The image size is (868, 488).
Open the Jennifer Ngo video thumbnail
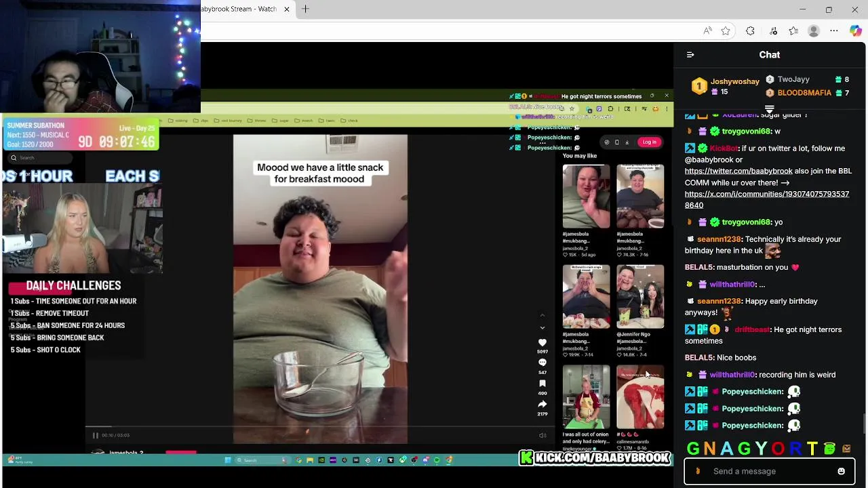[640, 297]
